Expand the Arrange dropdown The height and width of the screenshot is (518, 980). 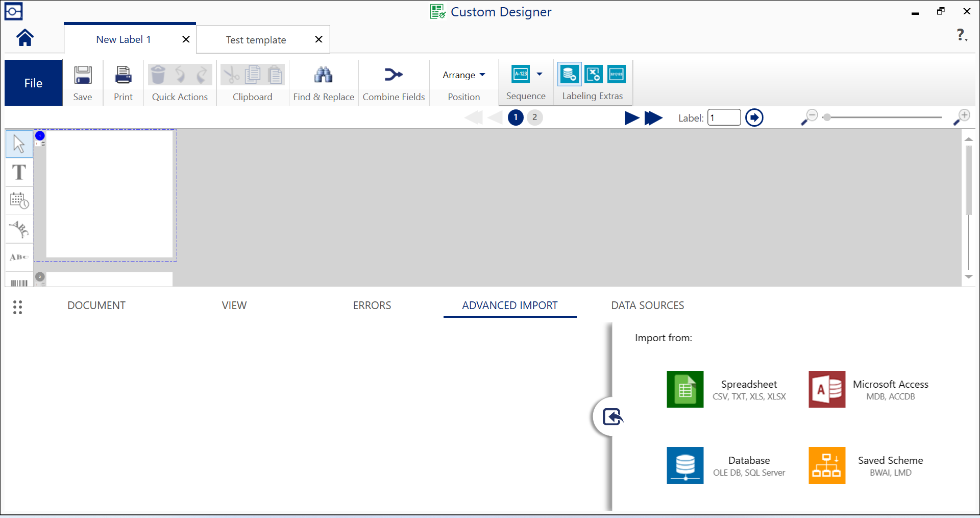click(x=463, y=75)
